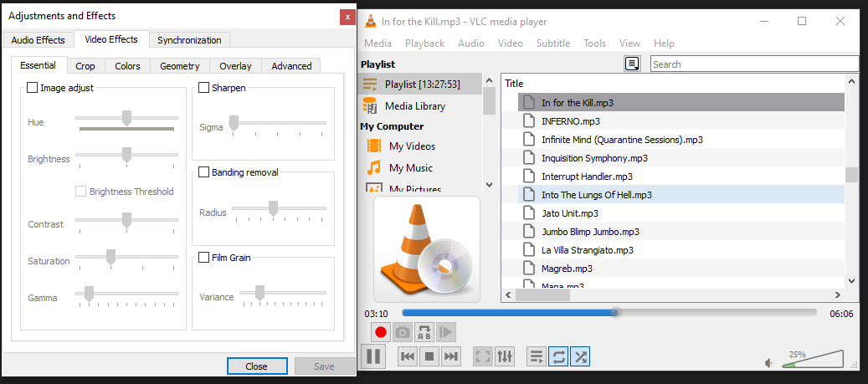
Task: Select Inquisition Symphony.mp3 in playlist
Action: pyautogui.click(x=681, y=157)
